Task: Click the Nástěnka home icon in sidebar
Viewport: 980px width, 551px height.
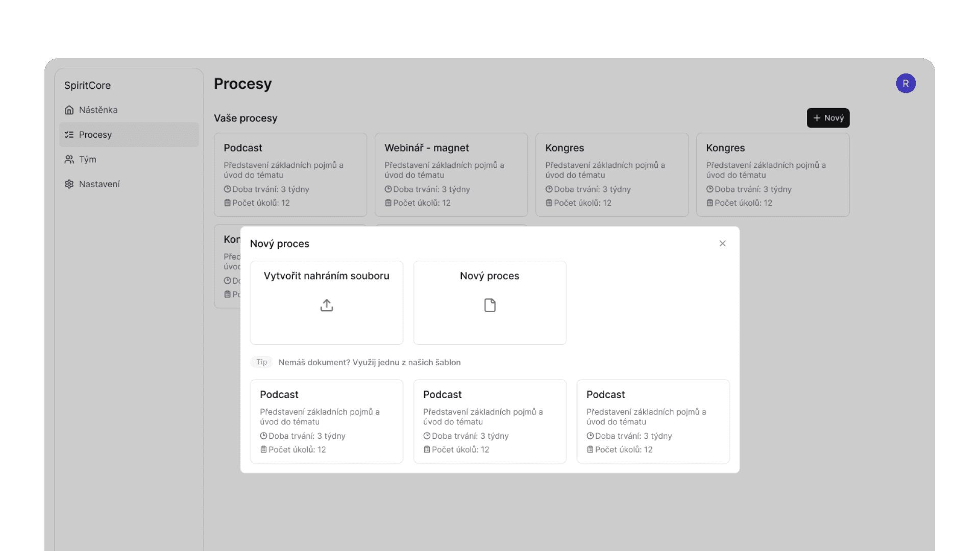Action: point(69,110)
